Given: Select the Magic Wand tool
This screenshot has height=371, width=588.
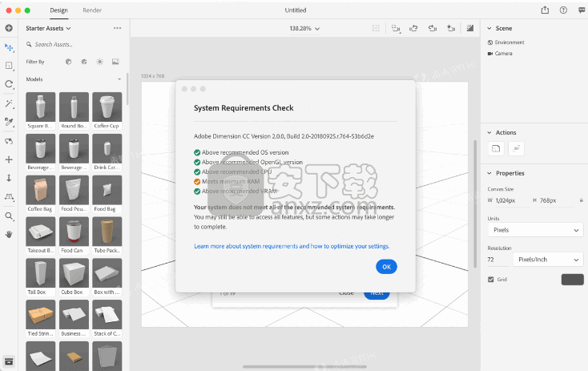Looking at the screenshot, I should click(9, 103).
